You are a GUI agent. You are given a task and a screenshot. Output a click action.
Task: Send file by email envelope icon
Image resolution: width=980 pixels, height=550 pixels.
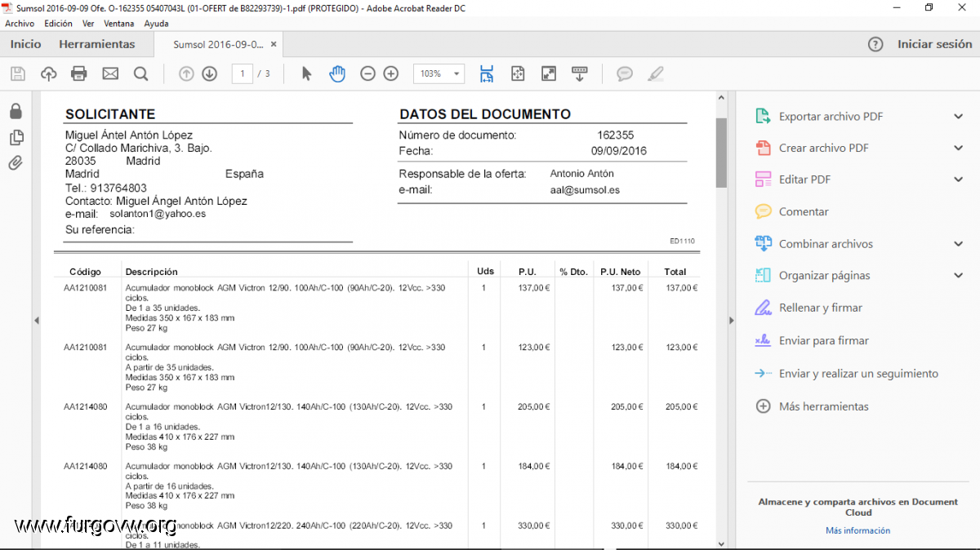(x=110, y=74)
